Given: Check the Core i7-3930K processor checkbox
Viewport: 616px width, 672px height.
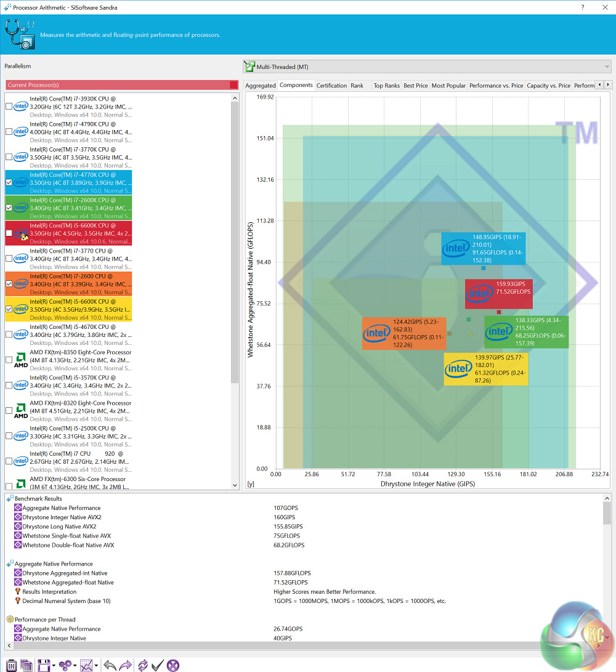Looking at the screenshot, I should pos(9,107).
